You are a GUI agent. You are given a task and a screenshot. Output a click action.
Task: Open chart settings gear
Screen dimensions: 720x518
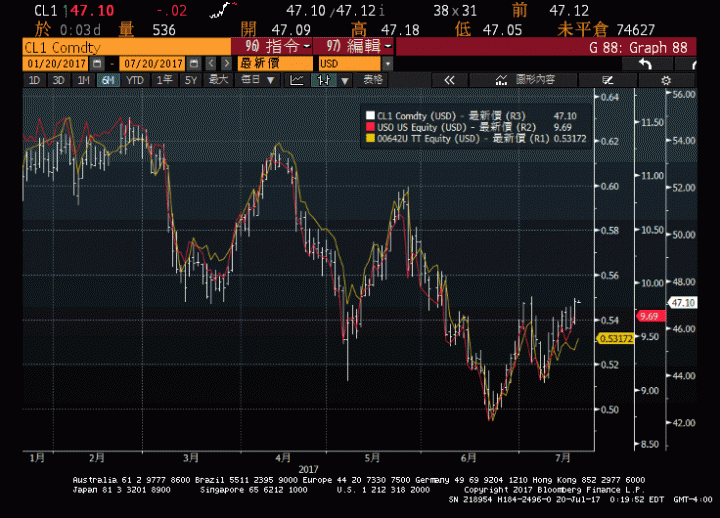click(666, 80)
